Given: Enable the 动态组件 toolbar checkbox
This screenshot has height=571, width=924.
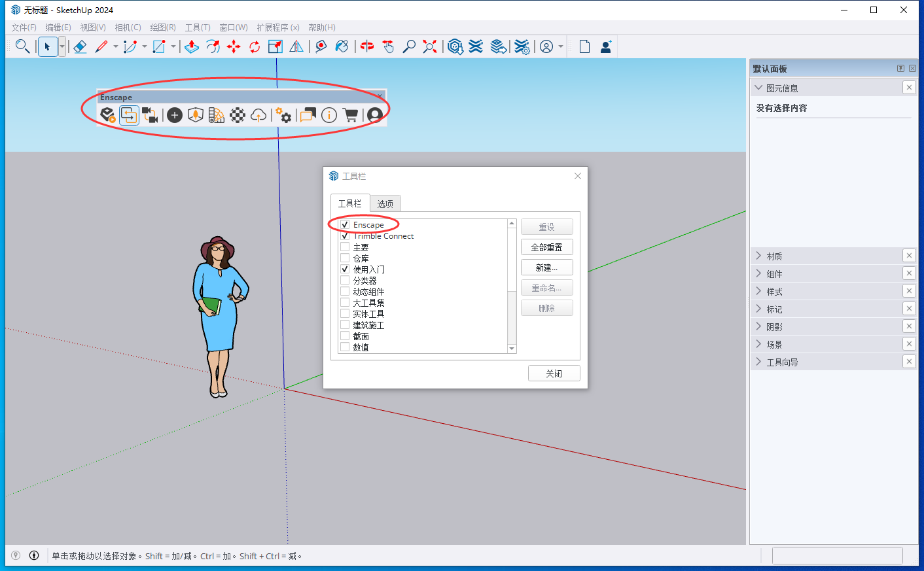Looking at the screenshot, I should 345,291.
